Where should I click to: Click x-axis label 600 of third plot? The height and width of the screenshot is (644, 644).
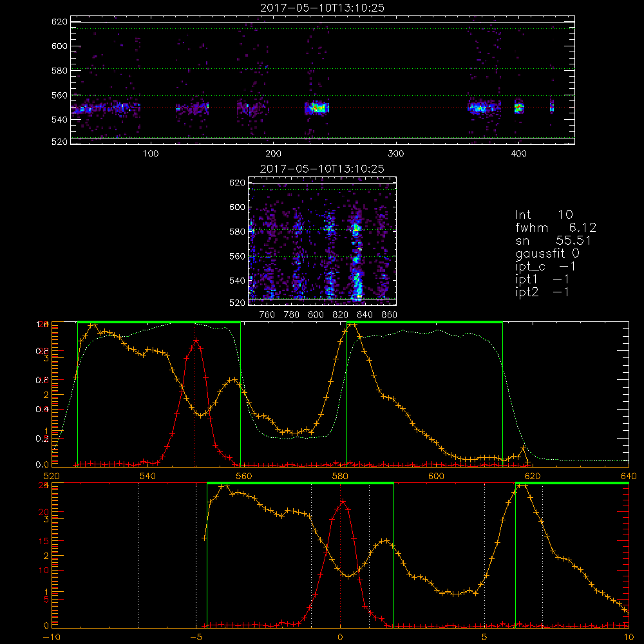point(436,477)
